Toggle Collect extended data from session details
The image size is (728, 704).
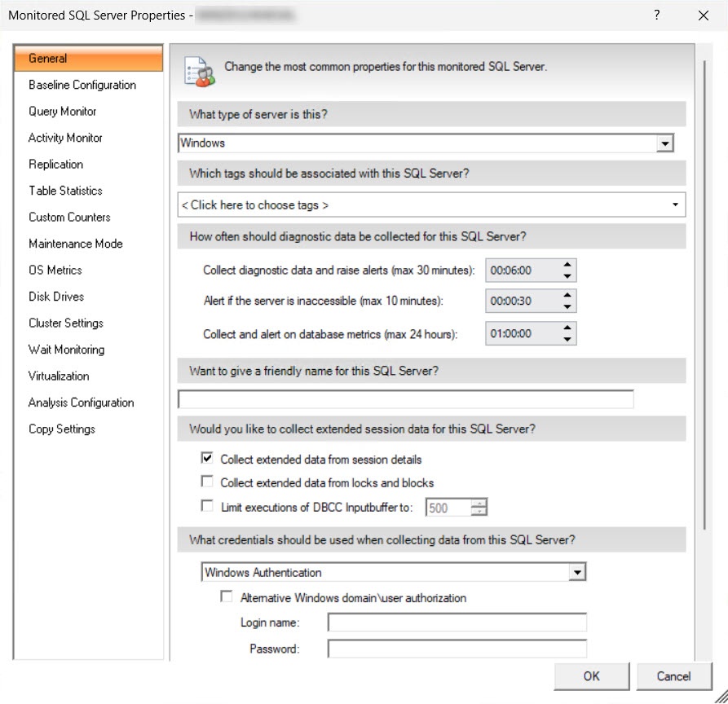(207, 460)
